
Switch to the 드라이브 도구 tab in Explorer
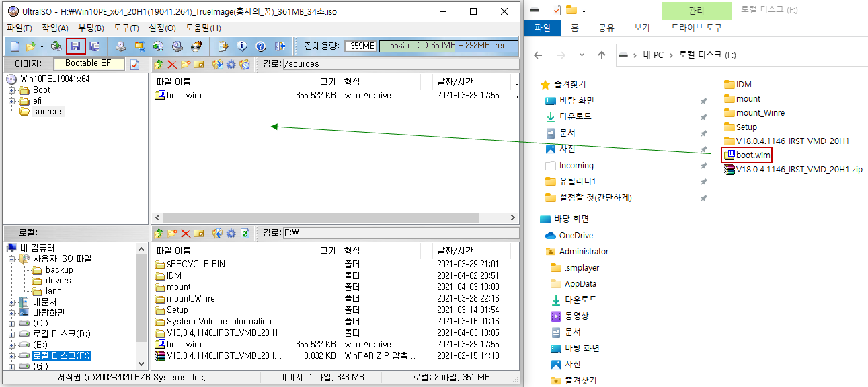tap(696, 28)
